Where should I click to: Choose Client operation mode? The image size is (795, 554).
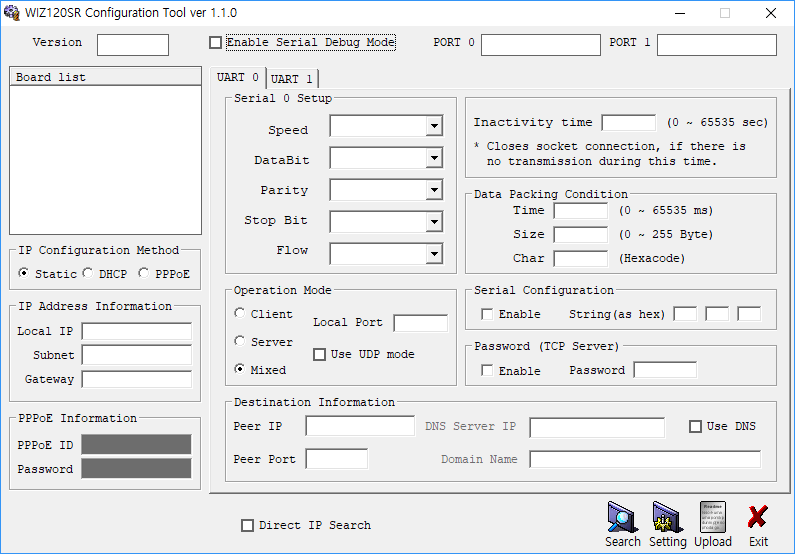(x=240, y=313)
